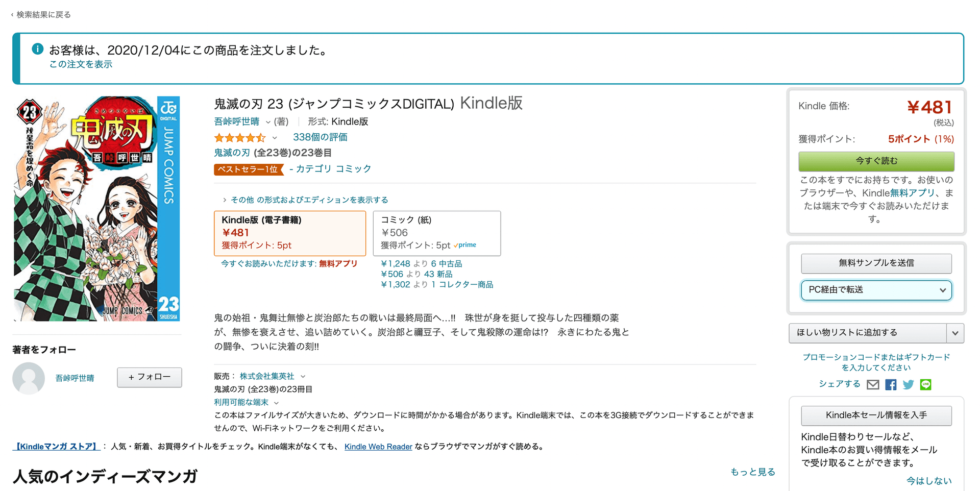The image size is (980, 491).
Task: View 43 新品 new offers
Action: [x=438, y=274]
